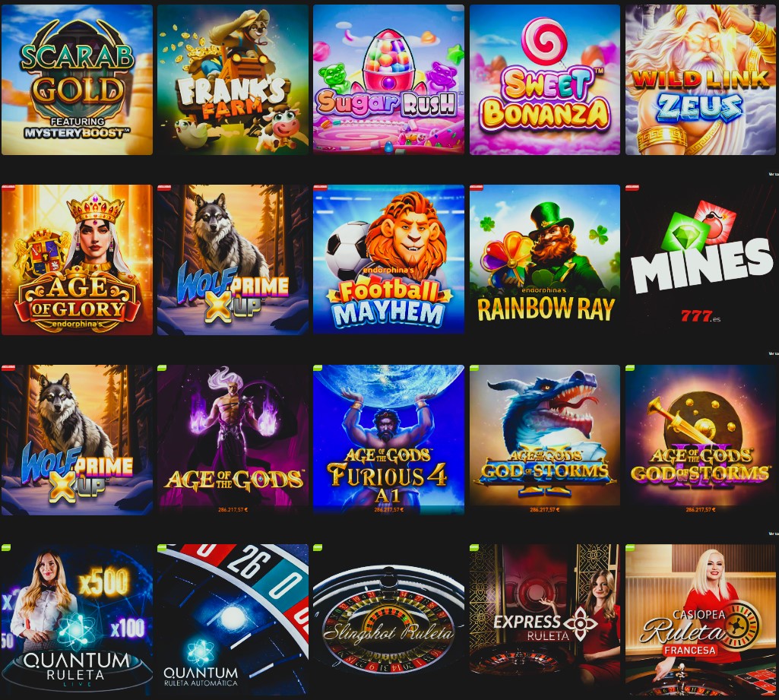Open the Mines 777.es game
Viewport: 779px width, 700px height.
click(701, 260)
